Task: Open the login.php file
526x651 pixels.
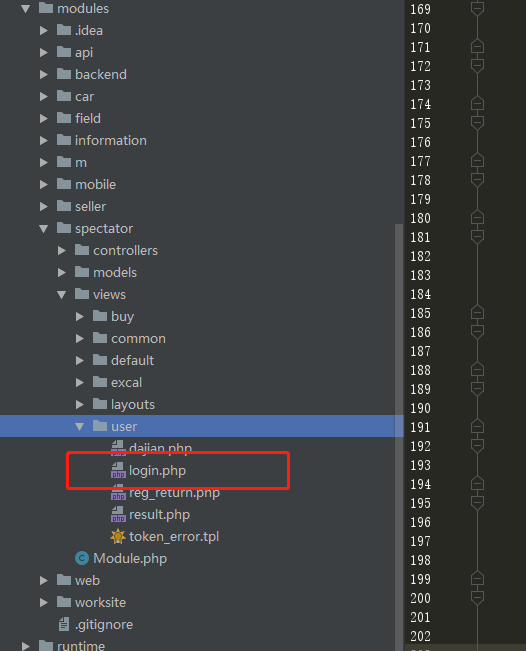Action: click(157, 471)
